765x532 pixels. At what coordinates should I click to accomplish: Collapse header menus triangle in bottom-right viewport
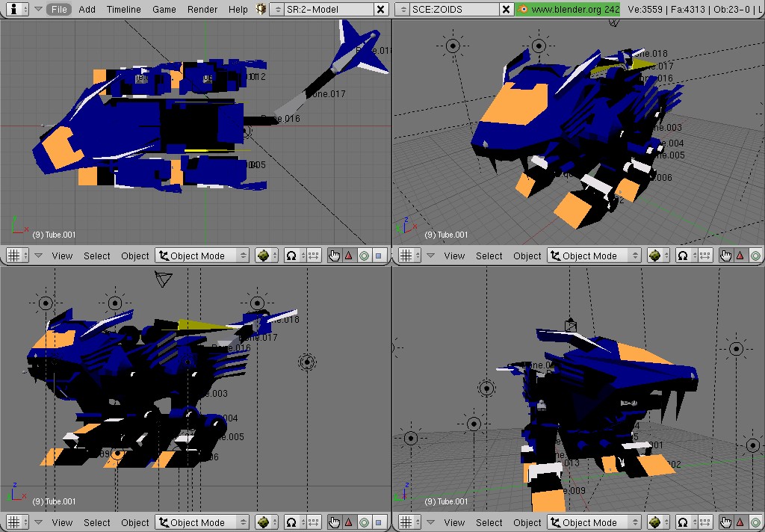click(431, 523)
